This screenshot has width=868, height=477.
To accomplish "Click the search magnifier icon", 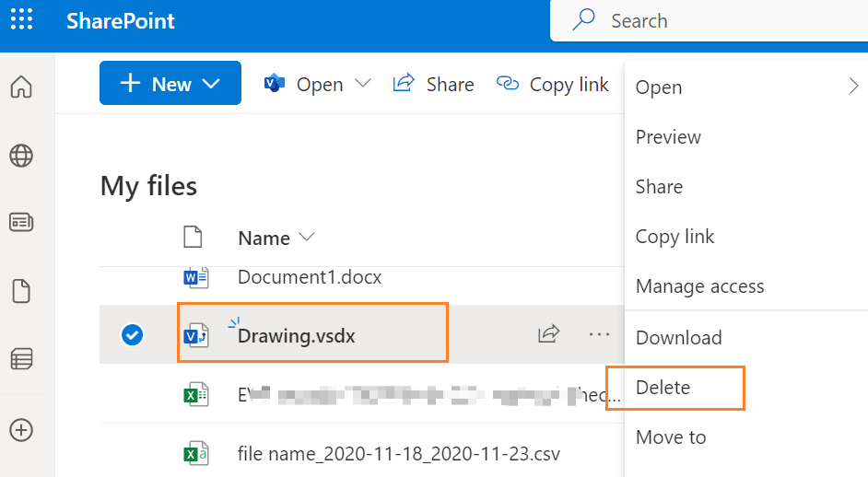I will click(x=583, y=19).
